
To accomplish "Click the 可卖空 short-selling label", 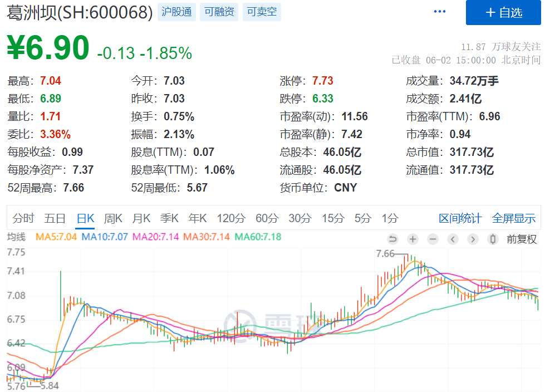I will [x=261, y=12].
